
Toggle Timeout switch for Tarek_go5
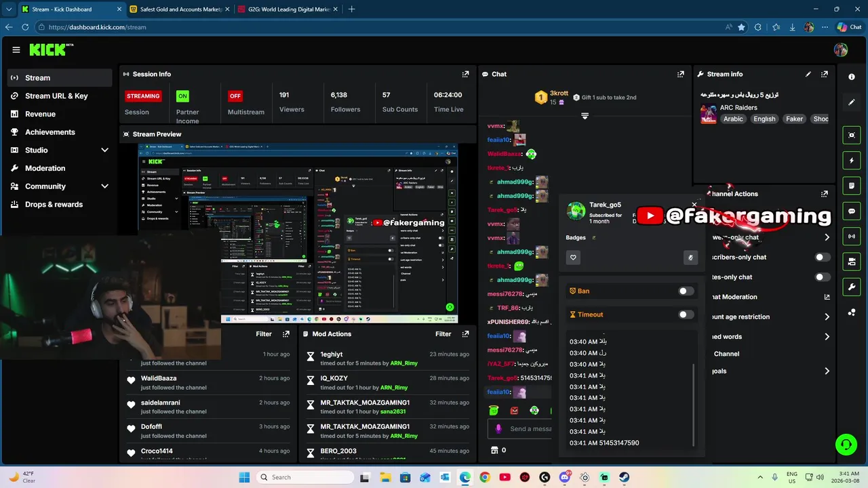(686, 314)
